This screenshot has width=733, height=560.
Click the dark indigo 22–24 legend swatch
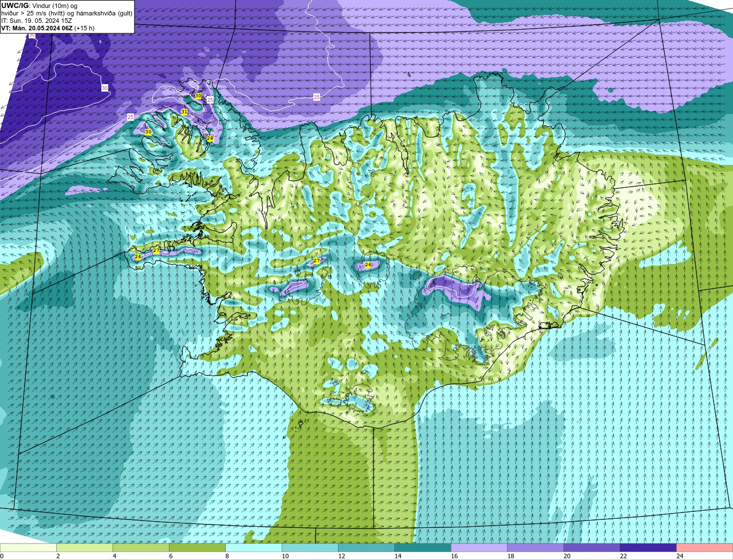point(648,548)
